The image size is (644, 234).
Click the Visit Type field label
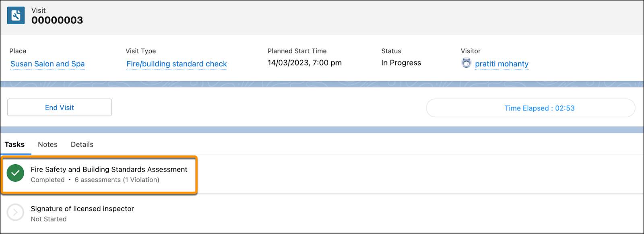[x=141, y=51]
